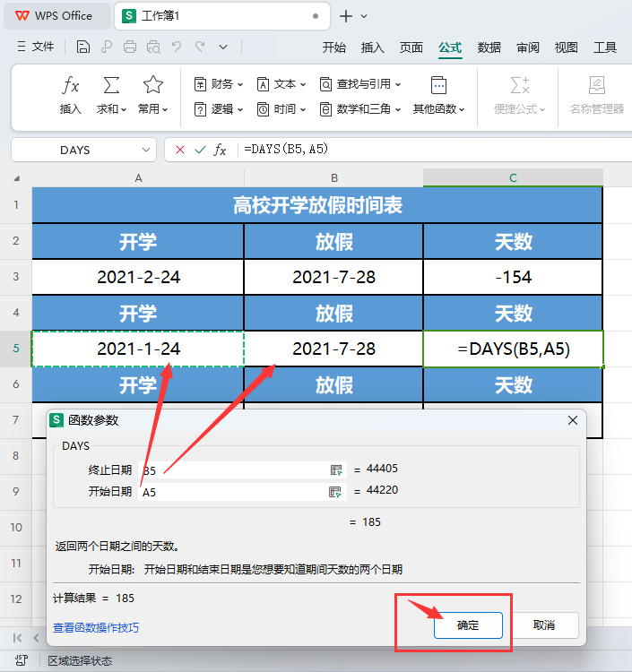Open the 文件 menu

click(x=36, y=47)
